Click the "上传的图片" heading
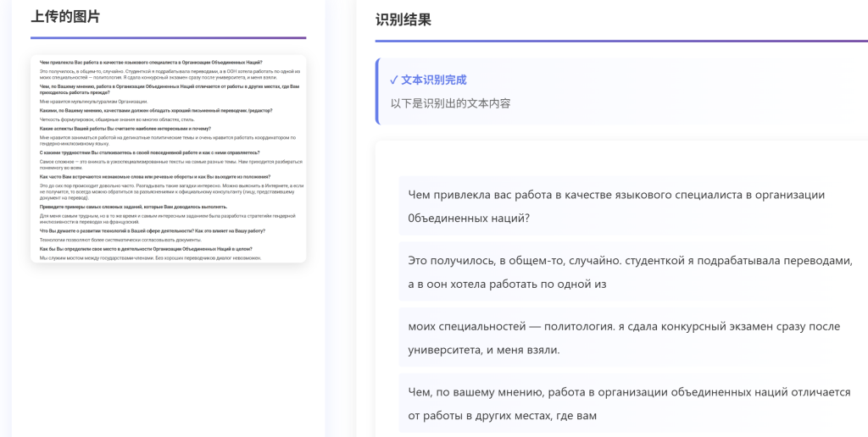 click(x=65, y=17)
